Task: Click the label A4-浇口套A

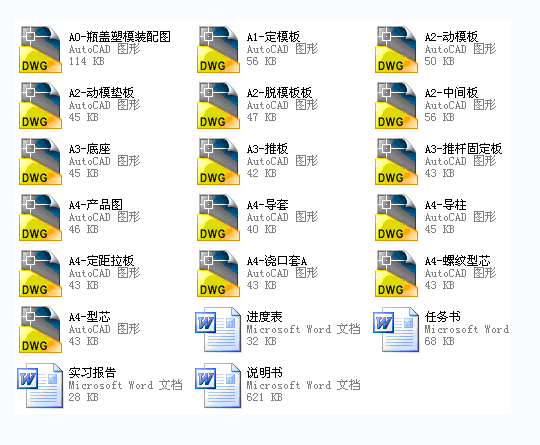Action: tap(277, 261)
